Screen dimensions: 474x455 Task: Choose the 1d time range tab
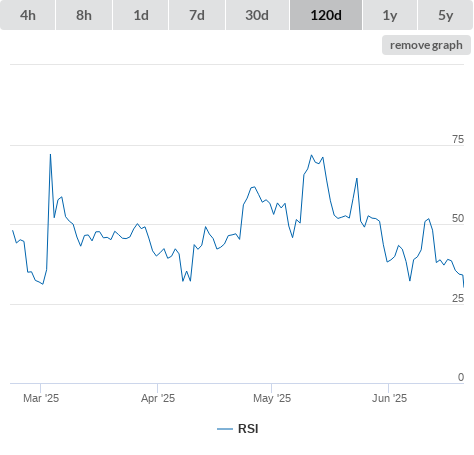pyautogui.click(x=141, y=15)
